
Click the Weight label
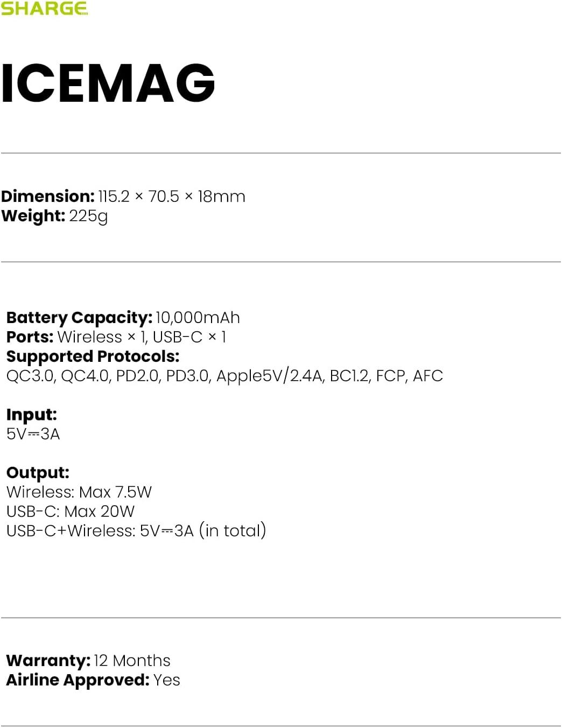[x=33, y=216]
